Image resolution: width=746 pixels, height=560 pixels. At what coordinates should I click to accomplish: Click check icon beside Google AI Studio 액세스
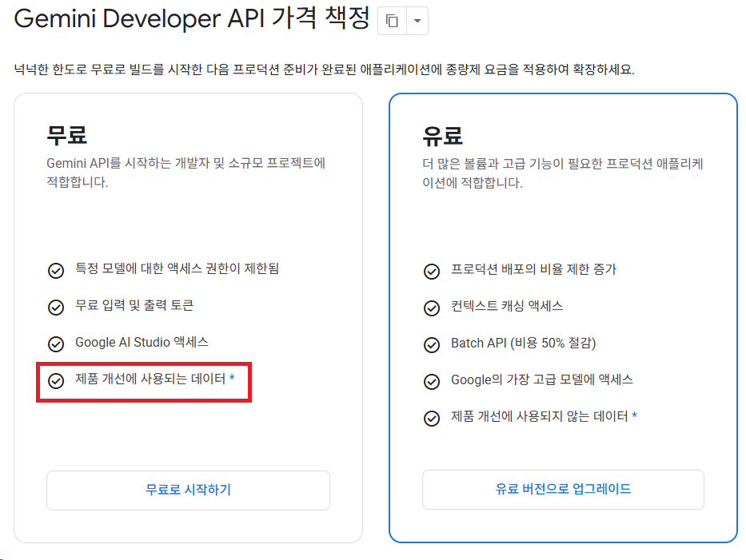56,344
